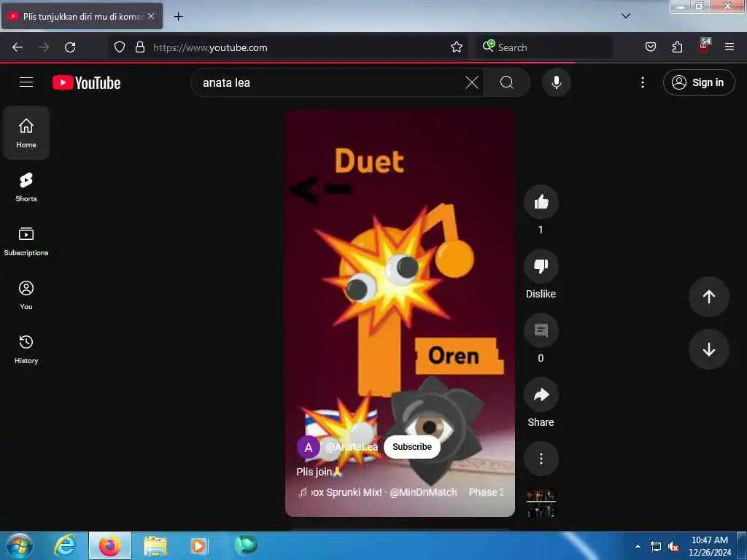Open tracking protection shield icon
This screenshot has height=560, width=747.
(120, 47)
